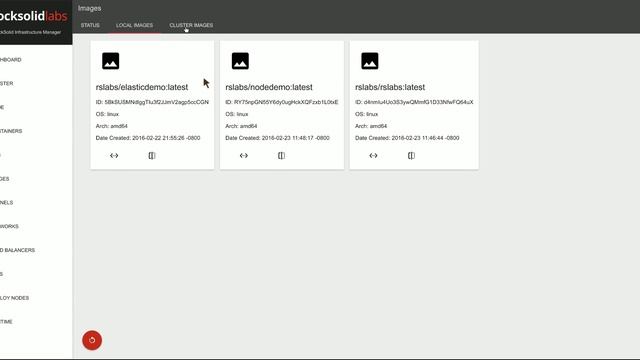640x360 pixels.
Task: Click the arrows icon on the rslabs/rslabs card
Action: (x=373, y=156)
